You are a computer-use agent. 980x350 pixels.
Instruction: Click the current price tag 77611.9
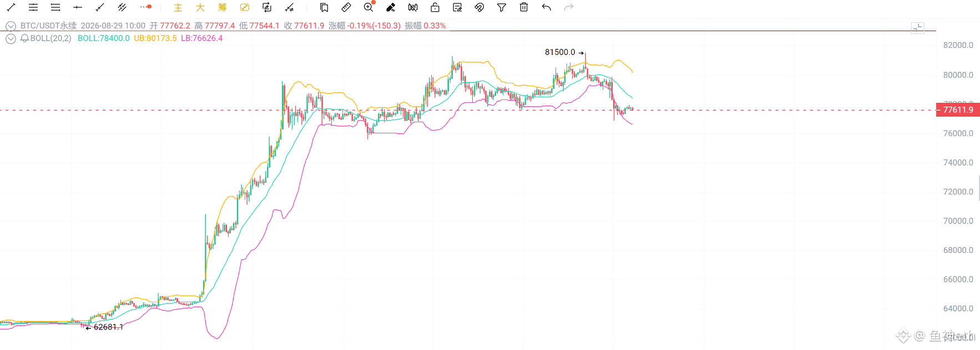tap(958, 109)
